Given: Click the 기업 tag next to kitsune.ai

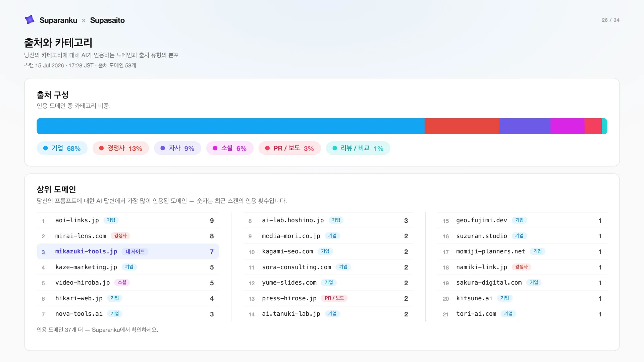Looking at the screenshot, I should (505, 298).
